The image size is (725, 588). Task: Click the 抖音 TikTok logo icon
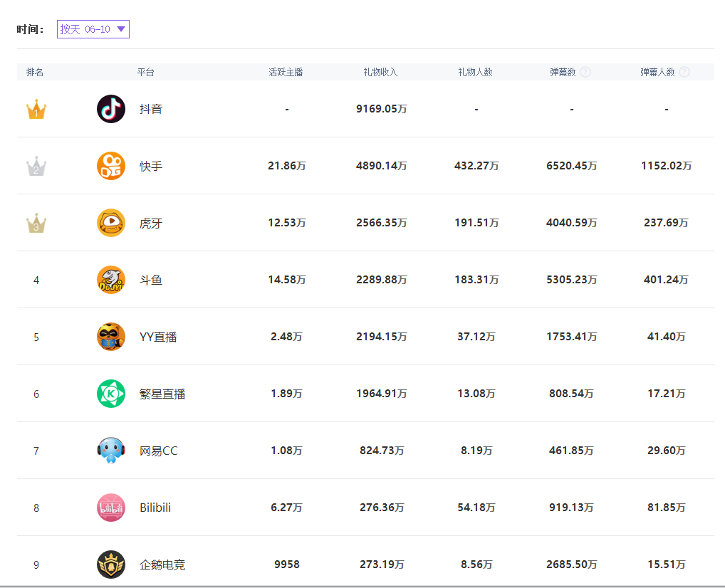[111, 109]
